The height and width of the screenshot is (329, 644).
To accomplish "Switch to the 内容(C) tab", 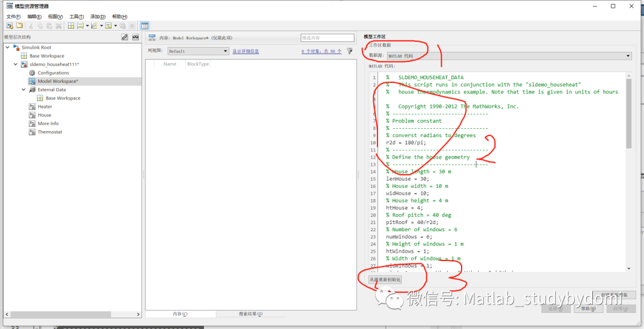I will pyautogui.click(x=180, y=314).
